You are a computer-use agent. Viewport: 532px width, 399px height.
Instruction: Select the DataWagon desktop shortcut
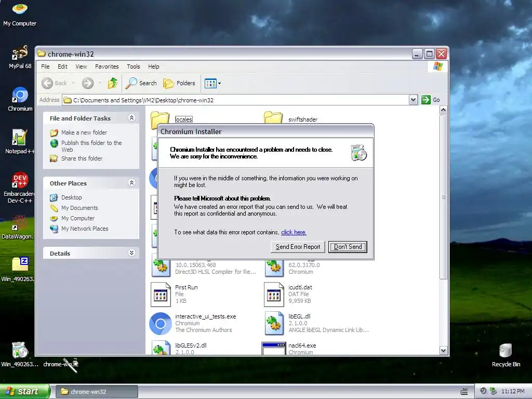(18, 228)
